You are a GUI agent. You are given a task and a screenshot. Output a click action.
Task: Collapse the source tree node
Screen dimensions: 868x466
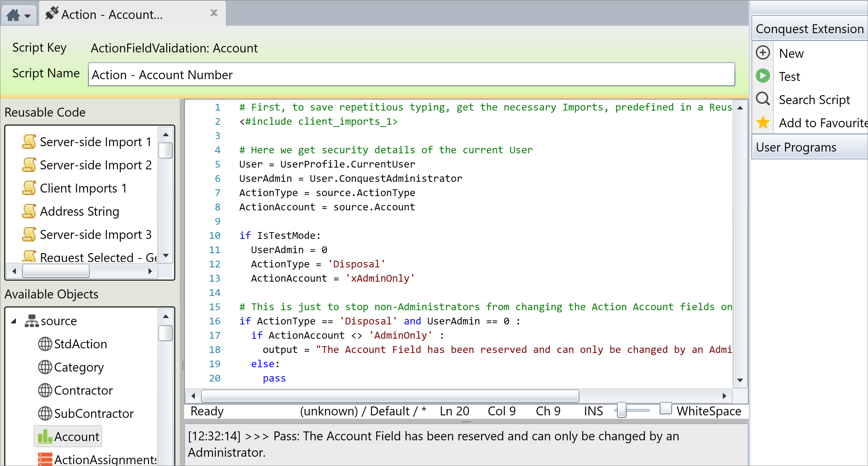click(14, 321)
